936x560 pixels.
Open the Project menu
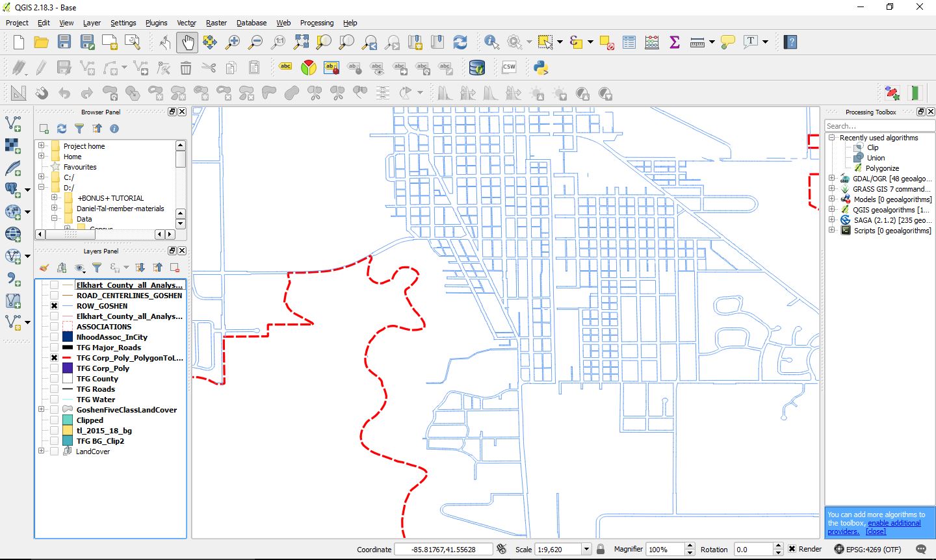[17, 23]
